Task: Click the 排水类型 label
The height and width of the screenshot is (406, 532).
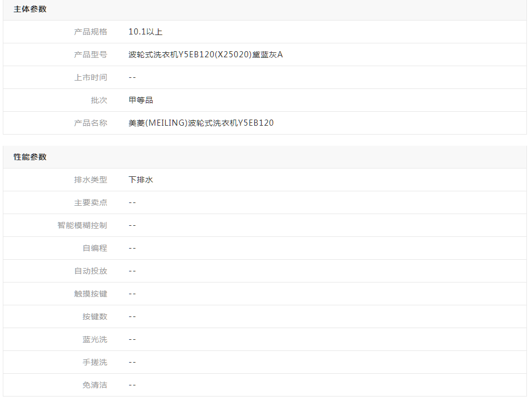Action: tap(91, 180)
